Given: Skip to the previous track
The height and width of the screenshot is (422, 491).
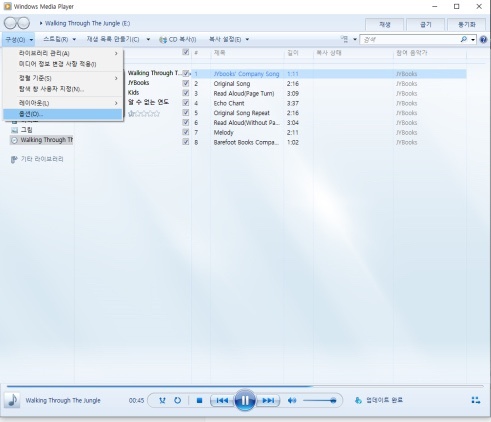Looking at the screenshot, I should tap(222, 400).
